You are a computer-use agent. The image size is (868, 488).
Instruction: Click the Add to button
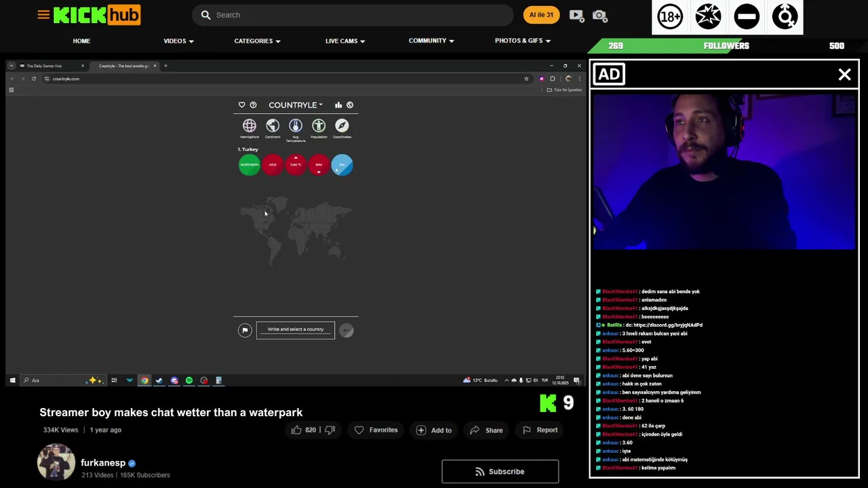(434, 430)
